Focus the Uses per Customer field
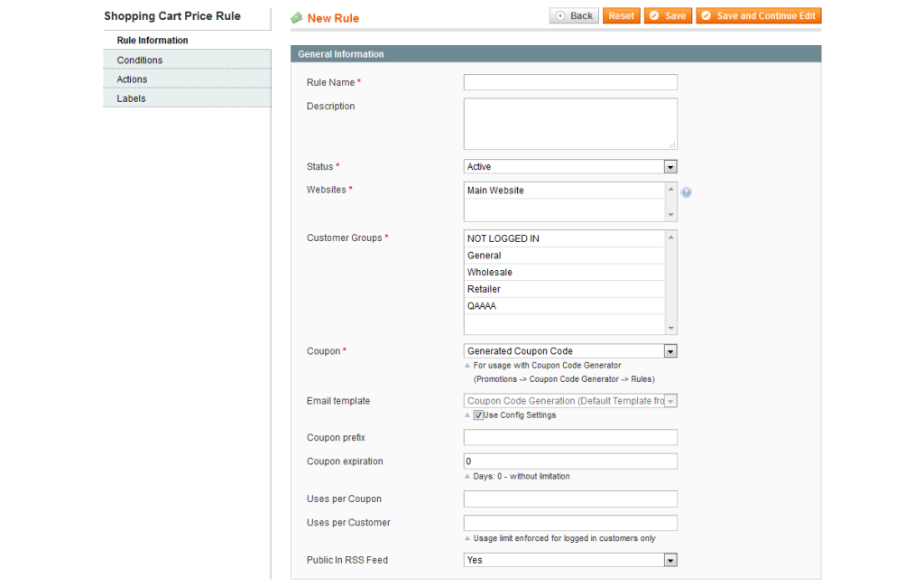Viewport: 924px width, 587px height. 570,523
